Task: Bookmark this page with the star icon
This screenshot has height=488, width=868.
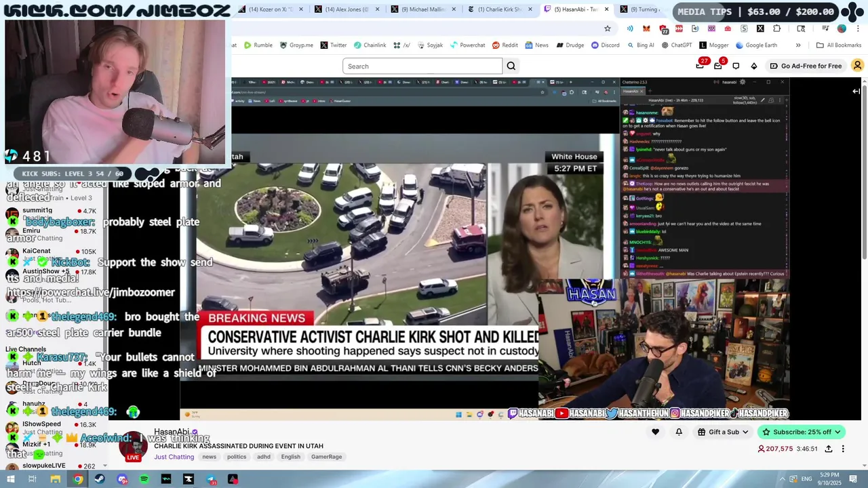Action: coord(608,28)
